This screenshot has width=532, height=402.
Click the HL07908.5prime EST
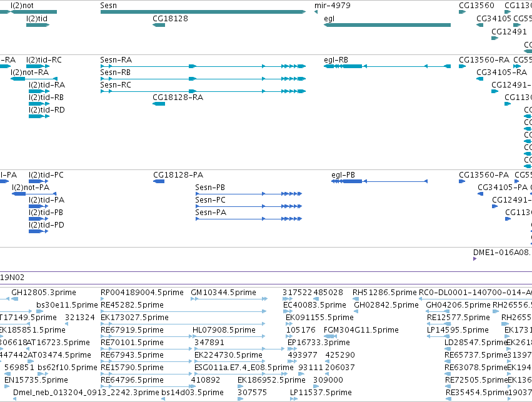pyautogui.click(x=229, y=336)
